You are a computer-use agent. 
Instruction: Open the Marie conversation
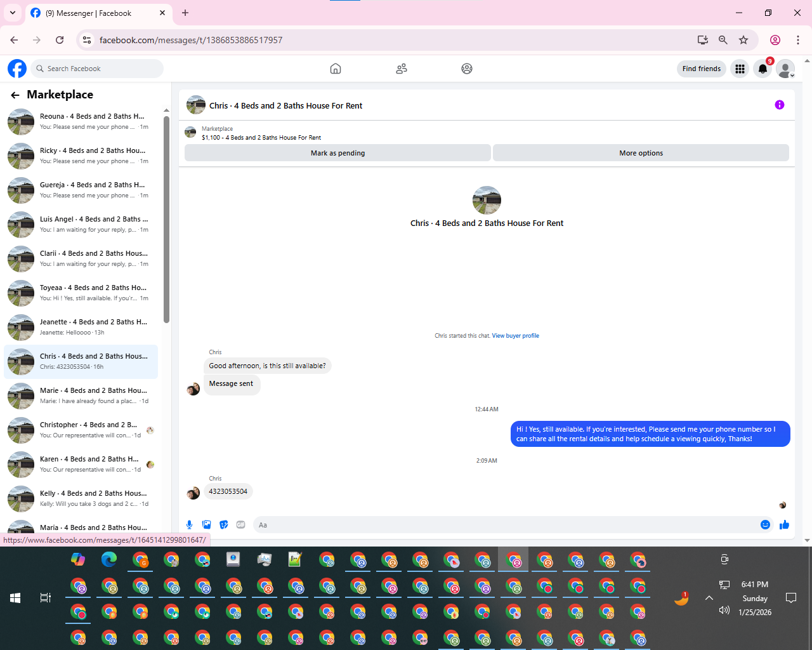tap(81, 395)
